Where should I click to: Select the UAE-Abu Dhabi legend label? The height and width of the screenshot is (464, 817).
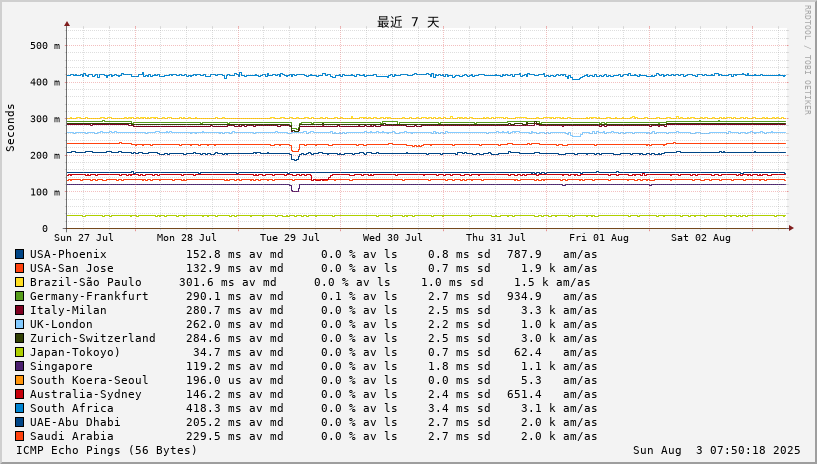(x=75, y=423)
